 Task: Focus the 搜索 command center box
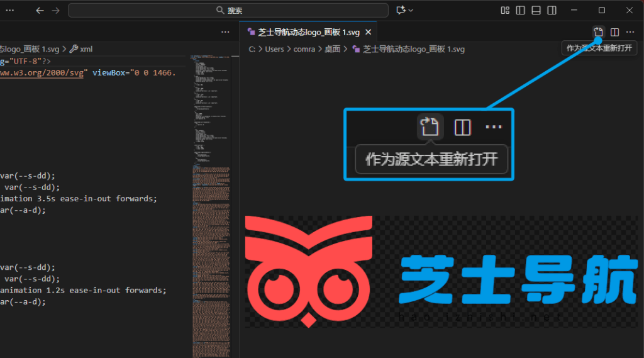(228, 10)
